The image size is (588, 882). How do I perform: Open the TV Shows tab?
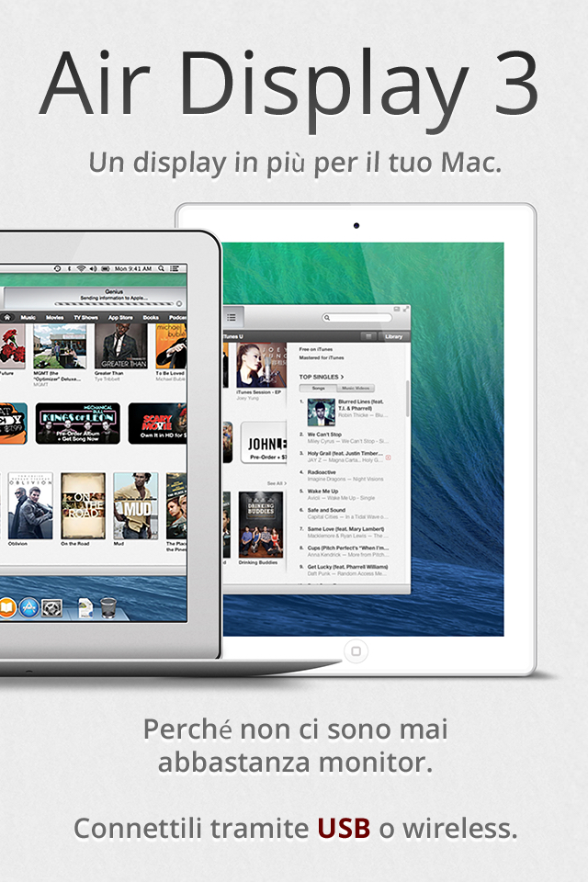tap(85, 317)
